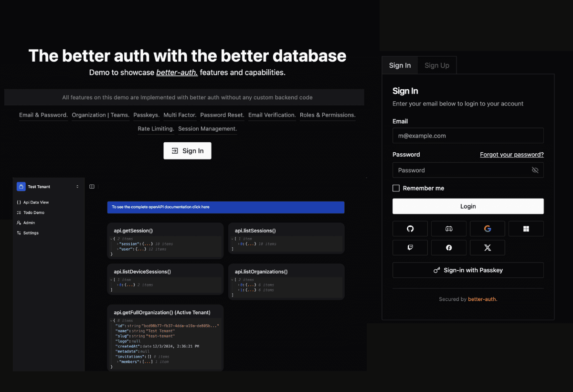573x392 pixels.
Task: Switch to the Sign Up tab
Action: [436, 65]
